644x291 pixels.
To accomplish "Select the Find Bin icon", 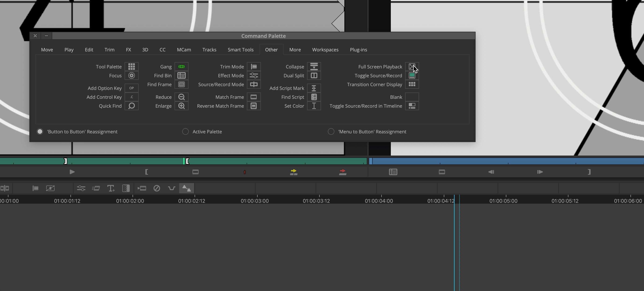I will click(x=182, y=76).
